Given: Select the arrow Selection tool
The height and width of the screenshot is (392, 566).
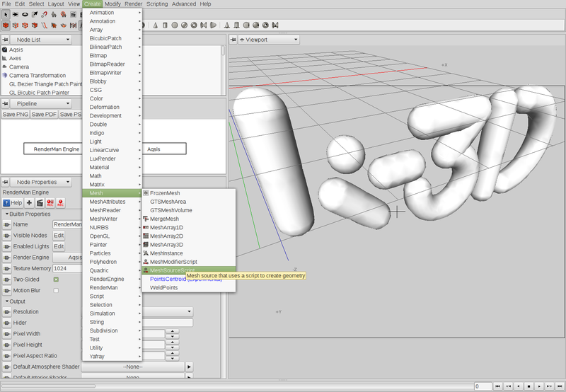Looking at the screenshot, I should pyautogui.click(x=6, y=14).
